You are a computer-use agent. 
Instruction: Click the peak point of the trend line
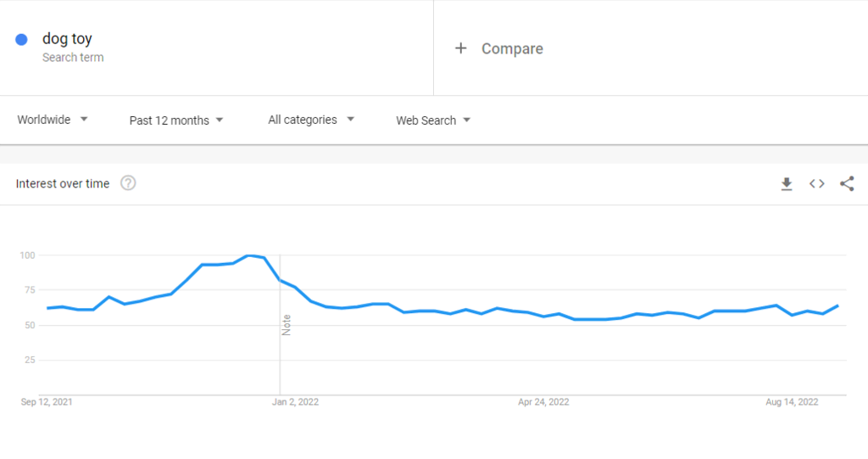(250, 255)
